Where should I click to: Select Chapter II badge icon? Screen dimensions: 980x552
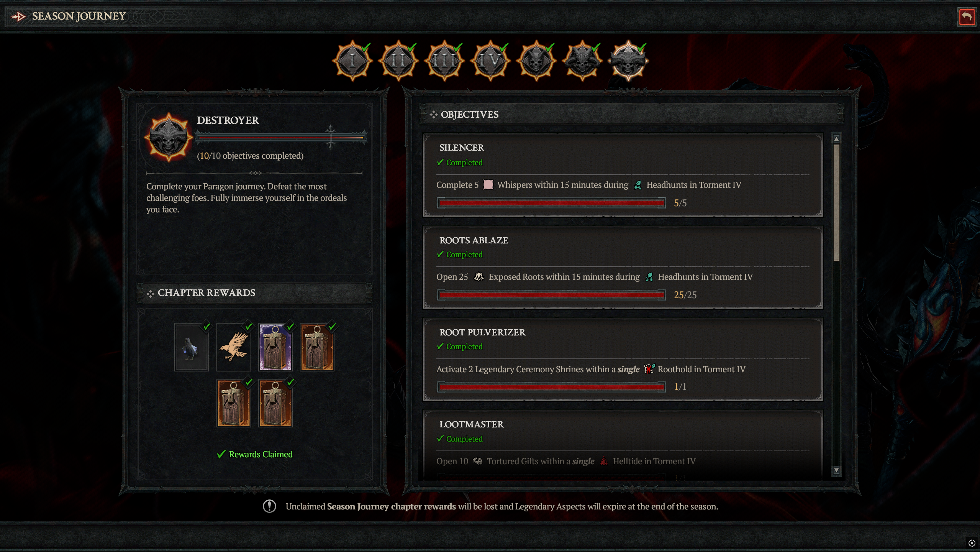tap(398, 61)
